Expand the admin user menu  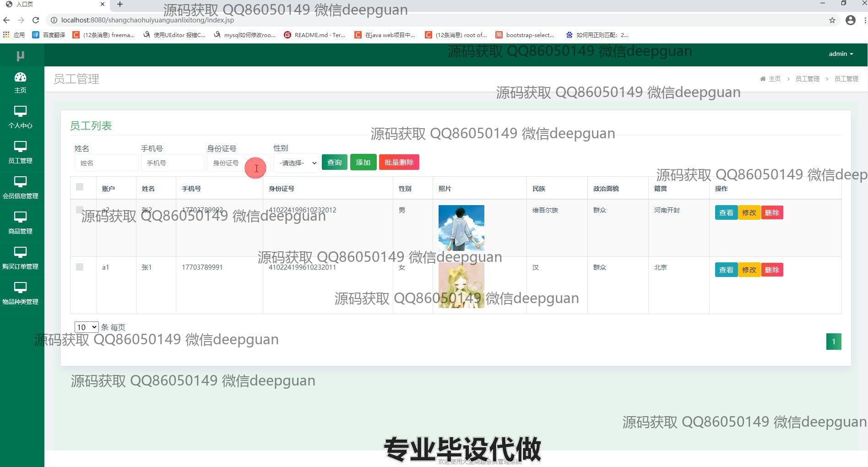841,54
